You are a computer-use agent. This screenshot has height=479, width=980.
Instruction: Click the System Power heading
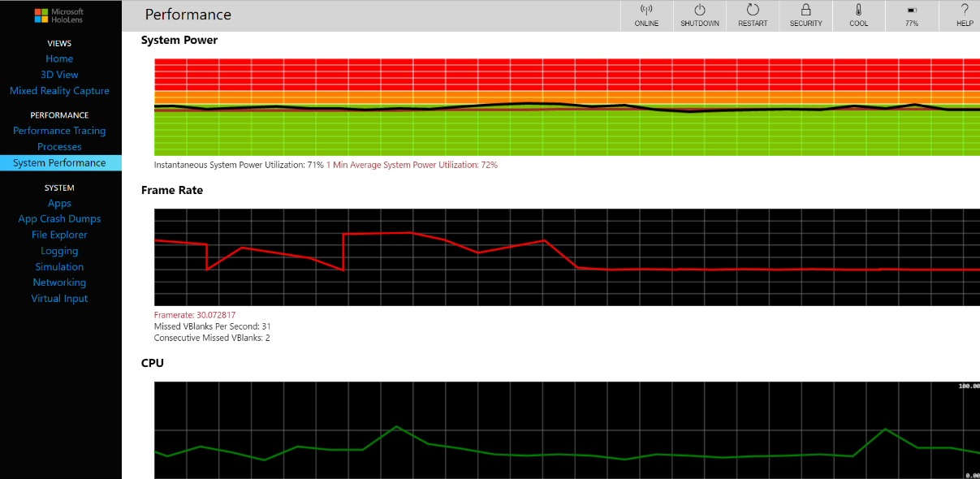click(179, 40)
